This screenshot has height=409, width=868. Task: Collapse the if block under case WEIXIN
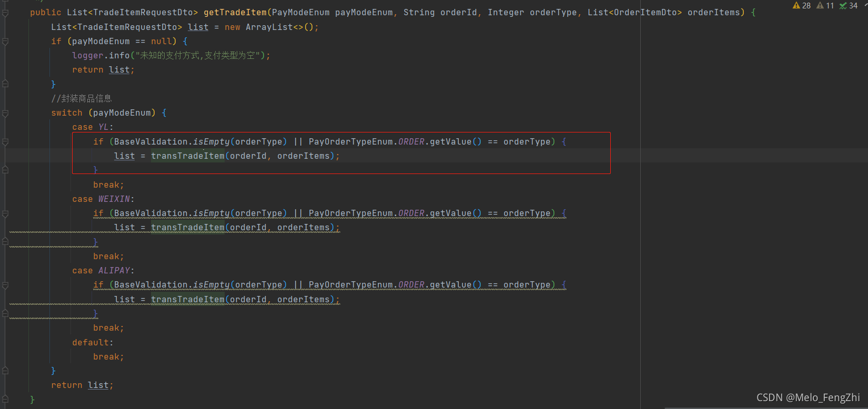pos(5,213)
